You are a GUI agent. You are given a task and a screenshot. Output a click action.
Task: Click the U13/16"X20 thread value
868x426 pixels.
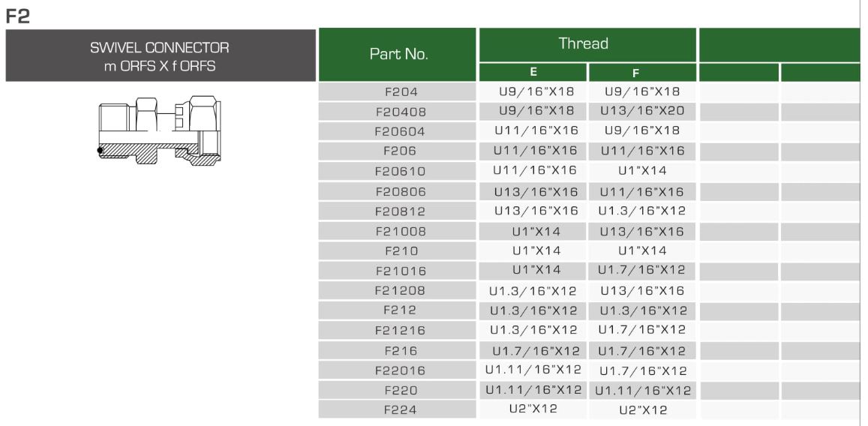[x=642, y=110]
